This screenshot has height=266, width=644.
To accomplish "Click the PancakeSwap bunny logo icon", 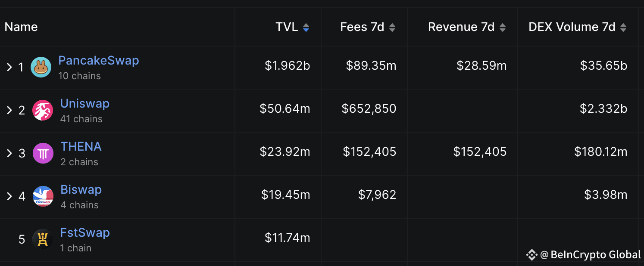I will [x=41, y=67].
